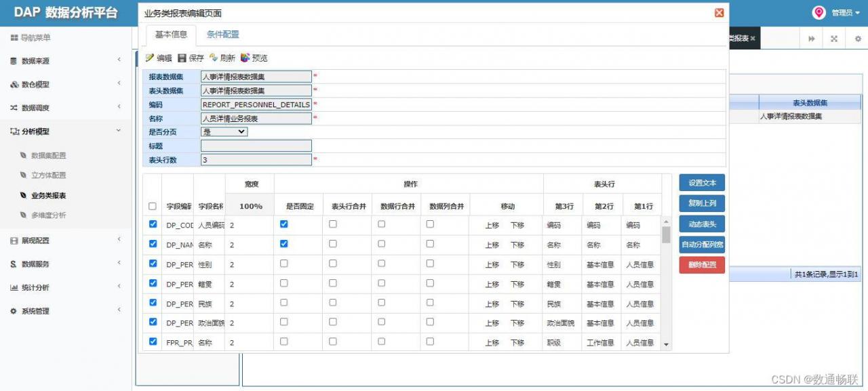
Task: Click the 编辑 pencil icon in the dialog toolbar
Action: 150,58
